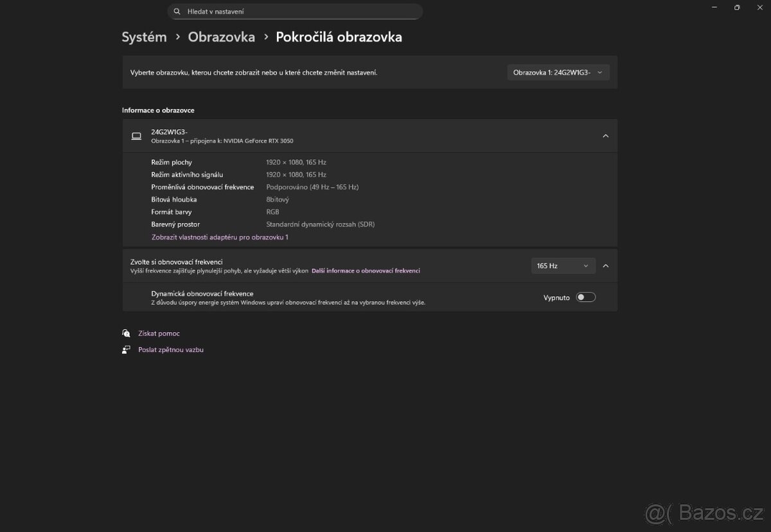Click the feedback icon beside Poslat zpětnou vazbu

(x=126, y=349)
